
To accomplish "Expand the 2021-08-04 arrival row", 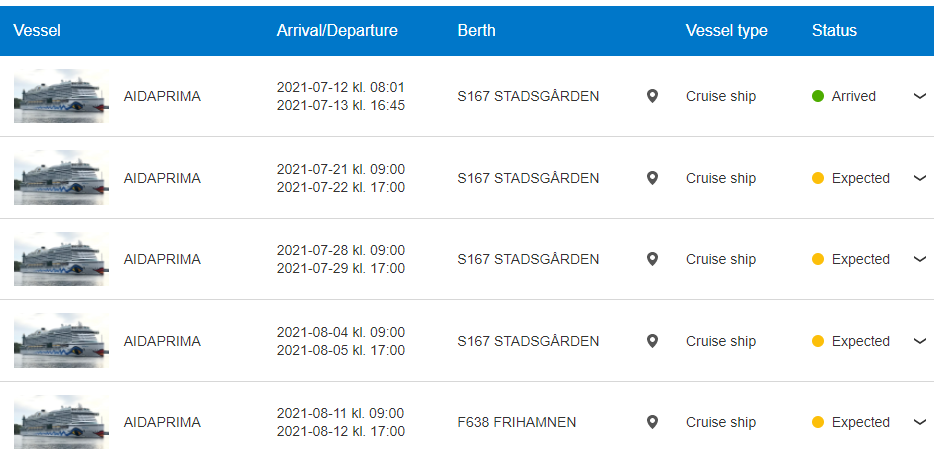I will (920, 341).
